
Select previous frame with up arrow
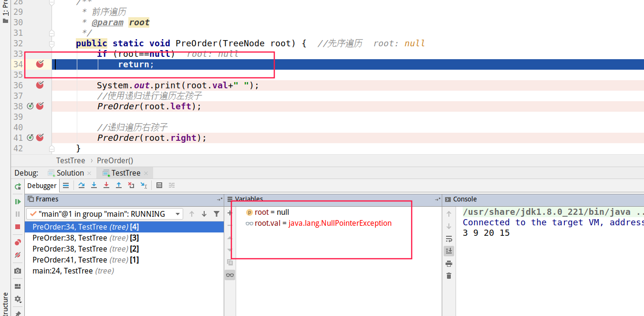192,214
